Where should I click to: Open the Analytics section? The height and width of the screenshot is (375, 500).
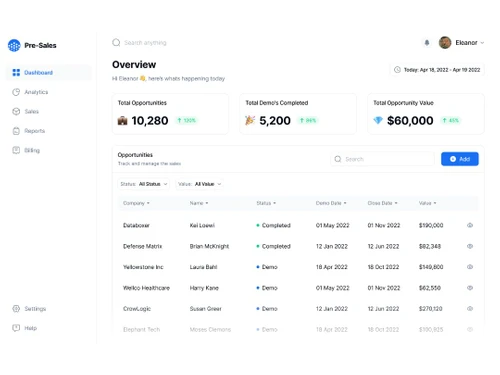(36, 92)
